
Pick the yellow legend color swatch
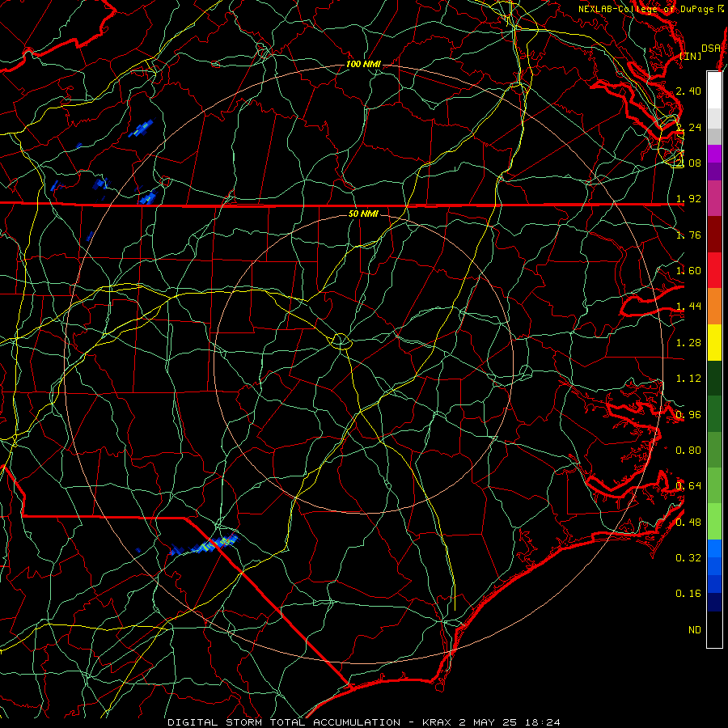pos(714,343)
